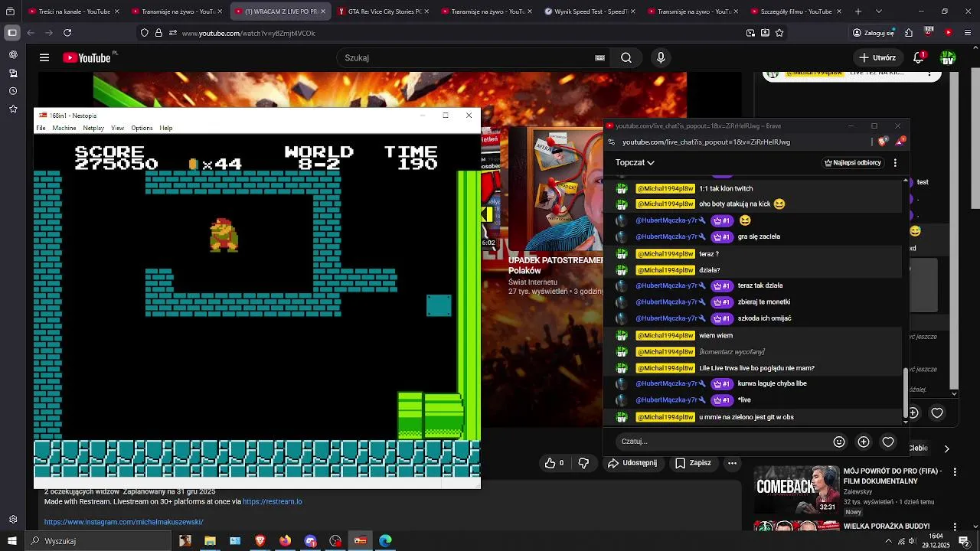Bookmark this page with the star icon

779,33
